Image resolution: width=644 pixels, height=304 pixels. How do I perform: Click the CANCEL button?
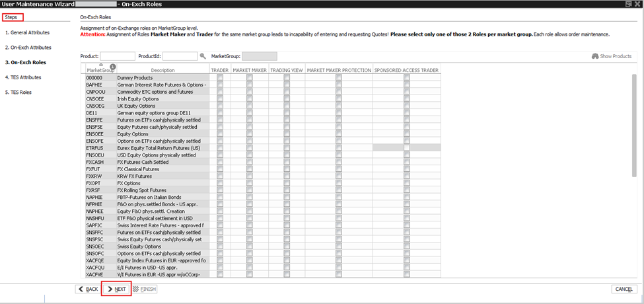(624, 289)
